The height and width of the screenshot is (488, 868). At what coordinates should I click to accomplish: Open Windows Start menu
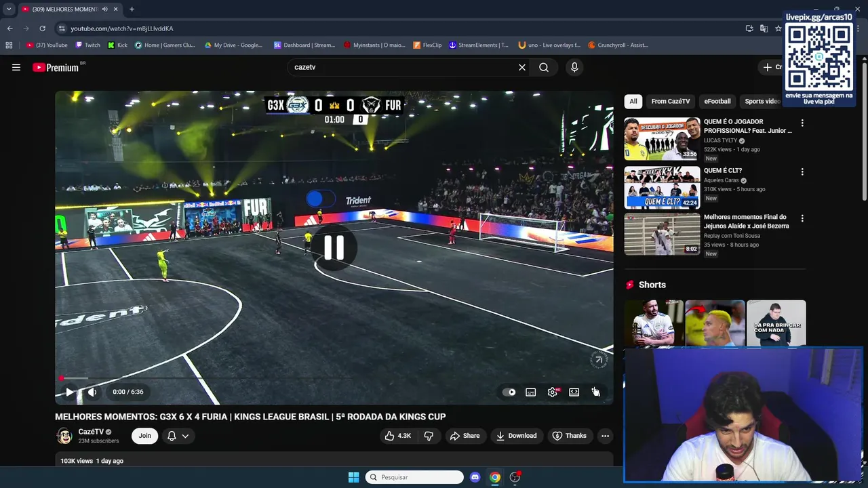click(353, 477)
